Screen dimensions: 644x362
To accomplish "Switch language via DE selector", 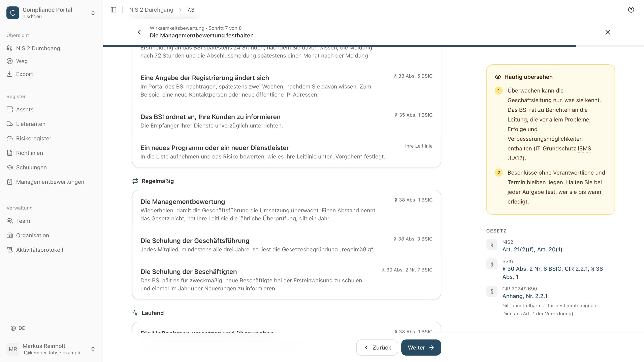I will click(18, 328).
